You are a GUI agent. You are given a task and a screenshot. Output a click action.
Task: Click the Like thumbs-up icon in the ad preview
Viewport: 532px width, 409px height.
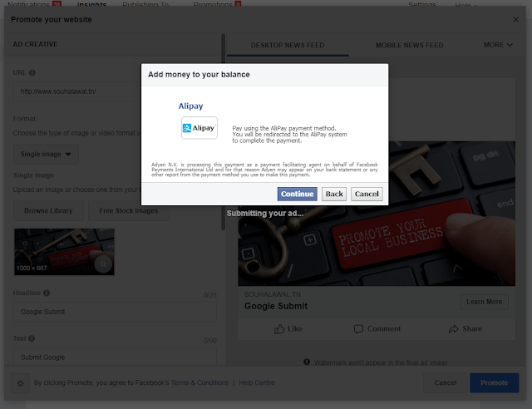click(279, 329)
